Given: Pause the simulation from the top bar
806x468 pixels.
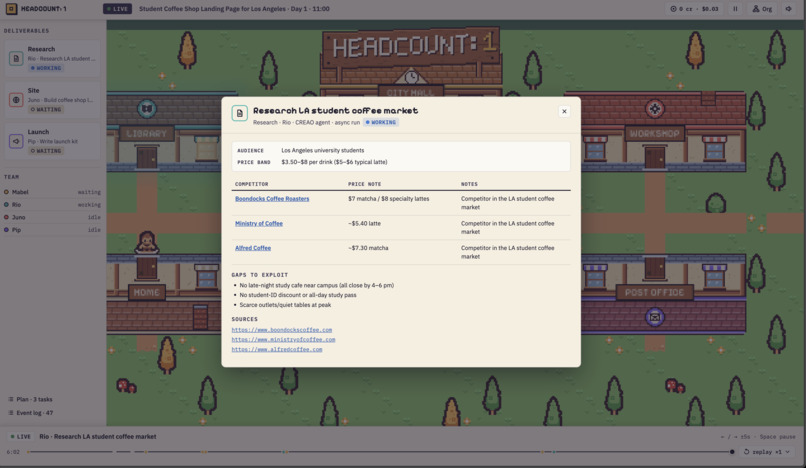Looking at the screenshot, I should tap(735, 9).
